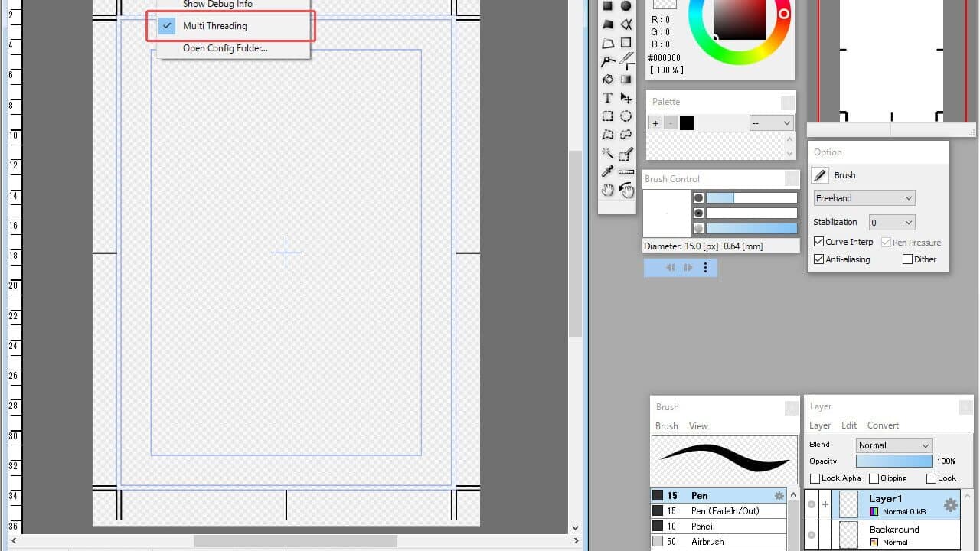Click the next arrow in mini control bar
The width and height of the screenshot is (980, 551).
688,267
